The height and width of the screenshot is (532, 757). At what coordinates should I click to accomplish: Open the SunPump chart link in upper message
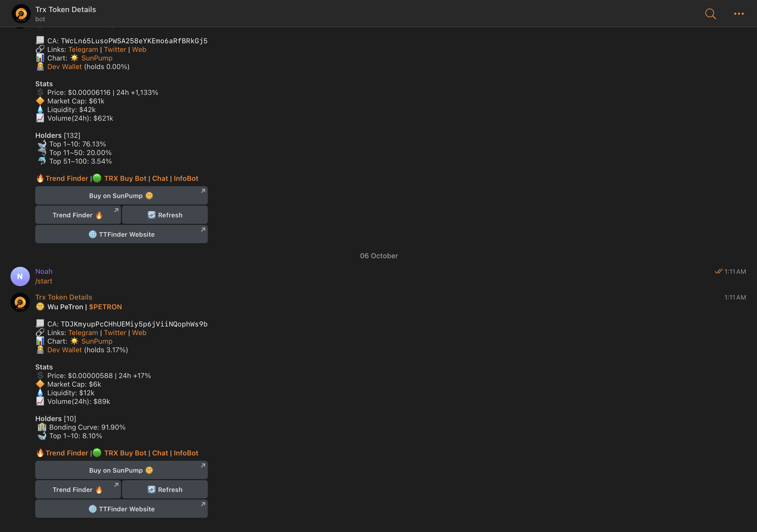pos(97,58)
